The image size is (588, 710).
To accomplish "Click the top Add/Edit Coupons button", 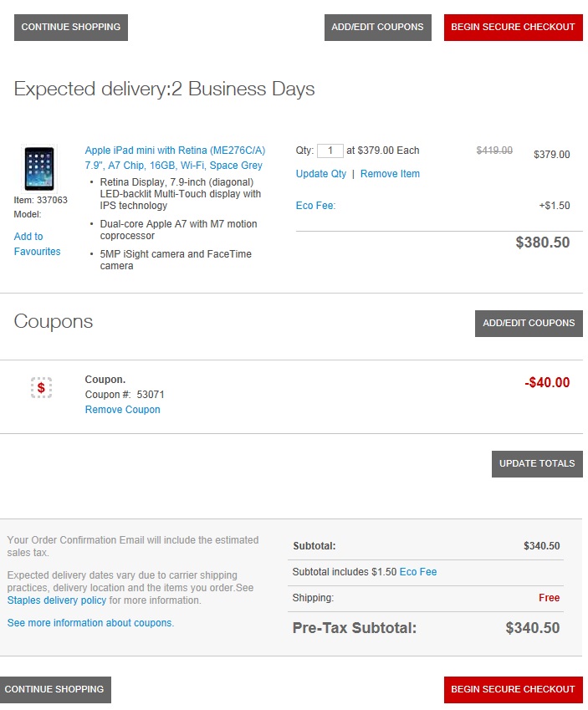I will click(x=377, y=27).
